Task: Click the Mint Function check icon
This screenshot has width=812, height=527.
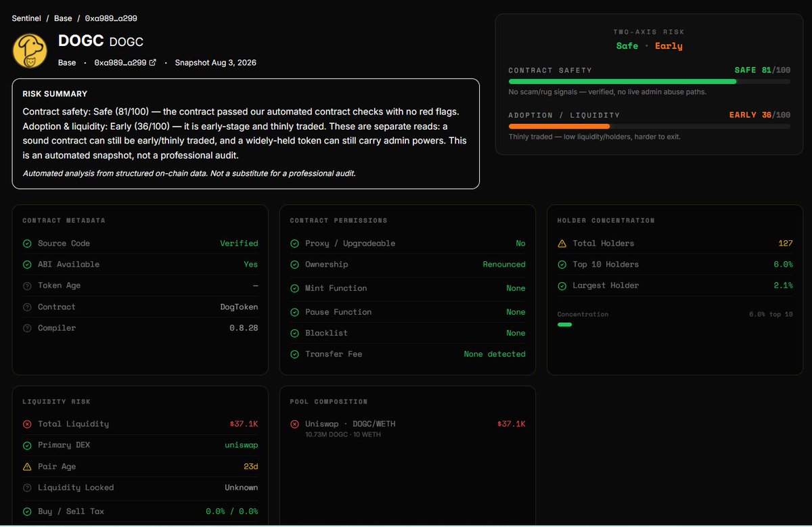Action: click(294, 288)
